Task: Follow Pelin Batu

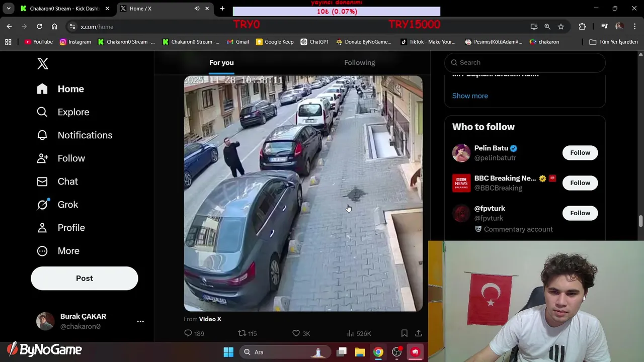Action: tap(580, 153)
